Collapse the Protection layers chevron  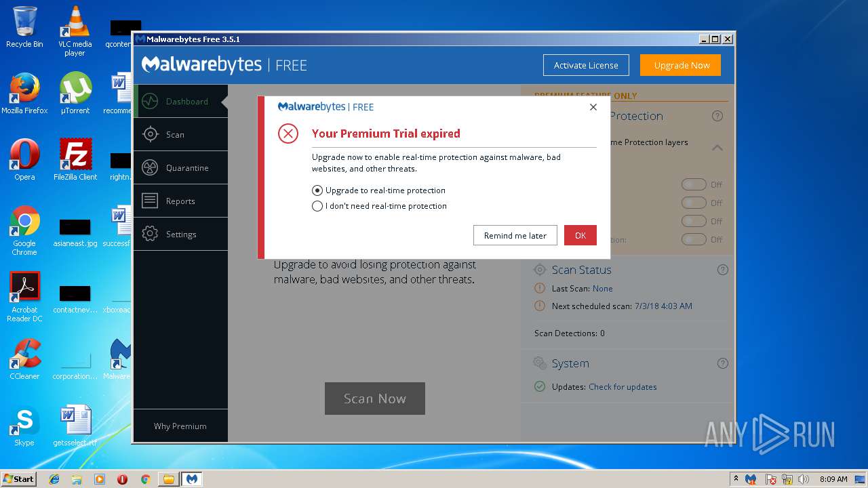click(717, 147)
